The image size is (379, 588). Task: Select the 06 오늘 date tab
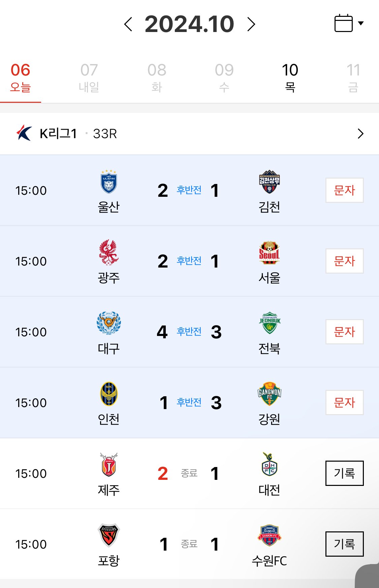pyautogui.click(x=21, y=78)
